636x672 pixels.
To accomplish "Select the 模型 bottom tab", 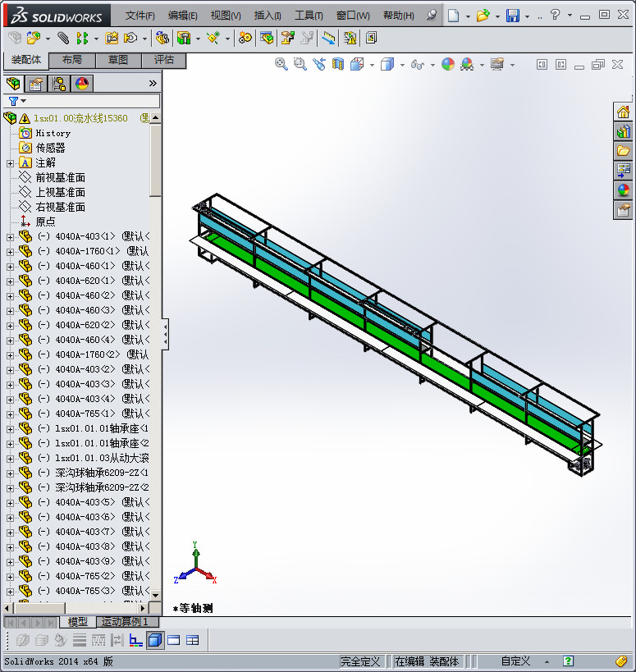I will tap(78, 621).
